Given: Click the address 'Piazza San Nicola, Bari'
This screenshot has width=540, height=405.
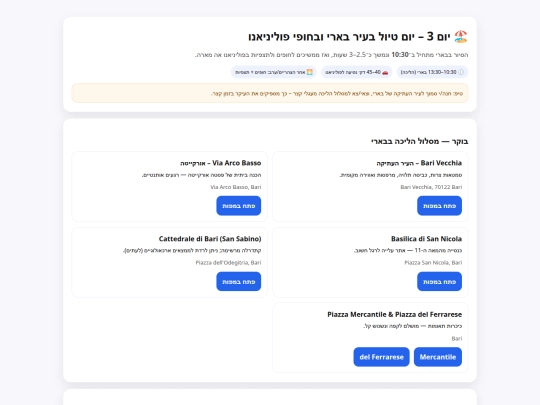Looking at the screenshot, I should (433, 262).
